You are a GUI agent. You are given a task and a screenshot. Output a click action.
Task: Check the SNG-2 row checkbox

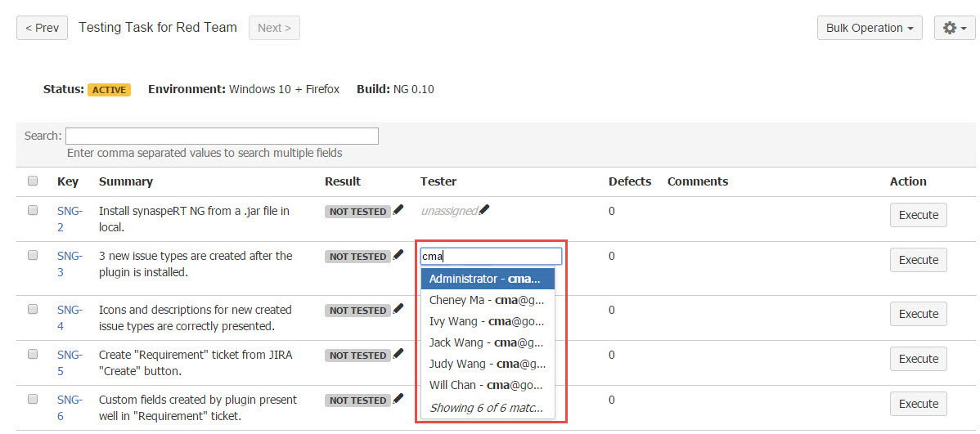pos(33,210)
